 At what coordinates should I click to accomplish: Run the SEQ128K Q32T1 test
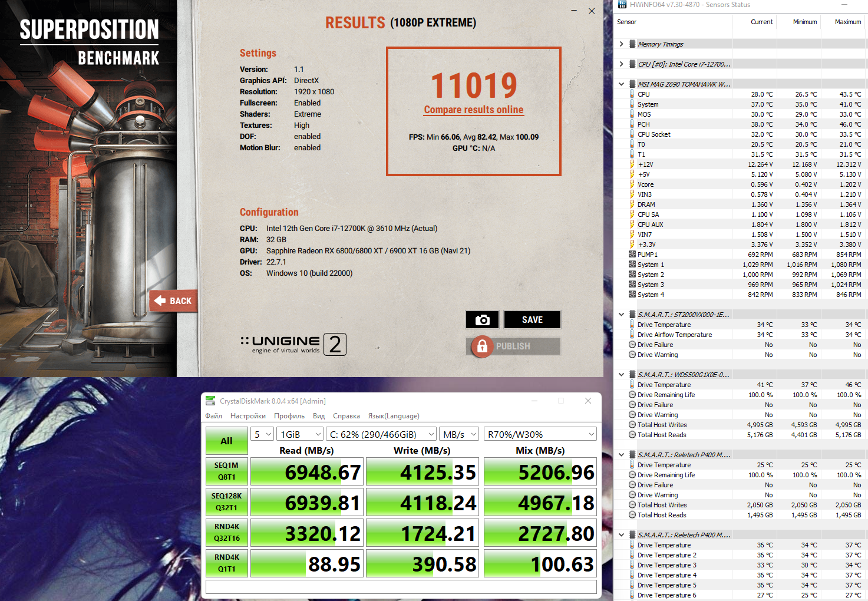pyautogui.click(x=226, y=502)
